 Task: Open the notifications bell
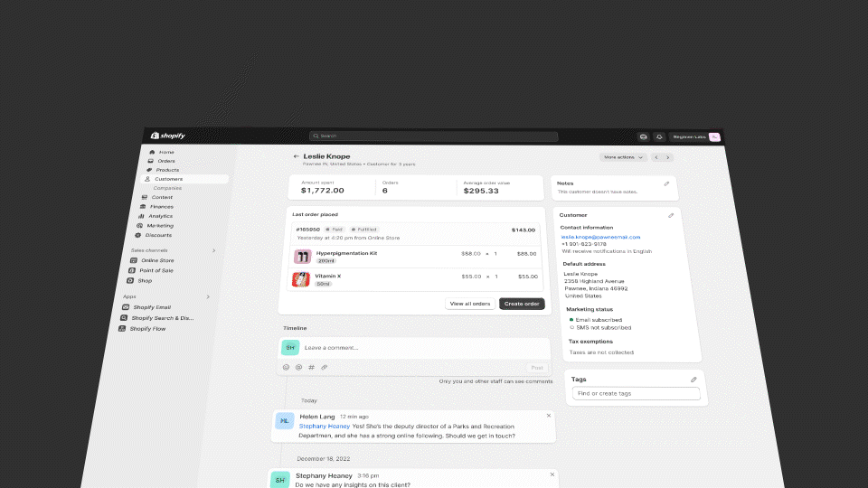(659, 136)
